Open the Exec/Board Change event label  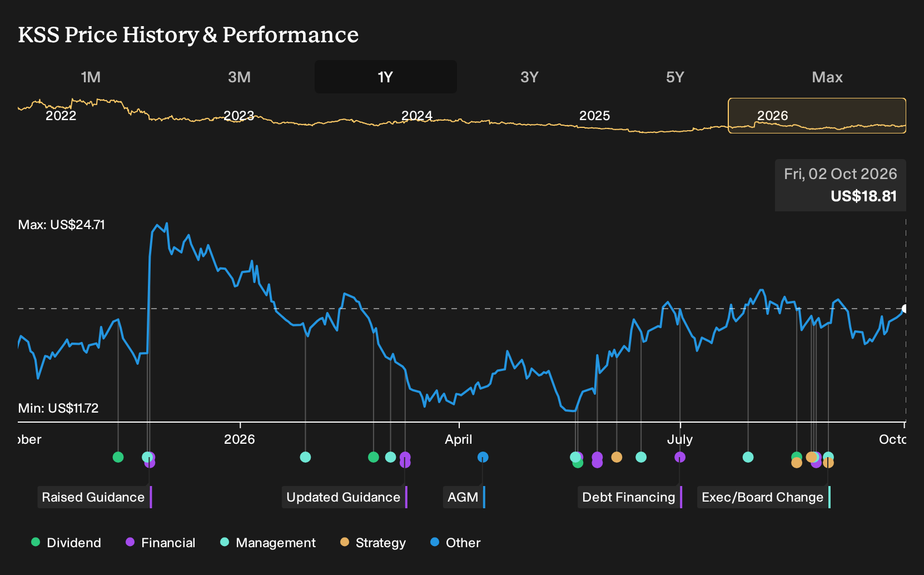[x=764, y=497]
